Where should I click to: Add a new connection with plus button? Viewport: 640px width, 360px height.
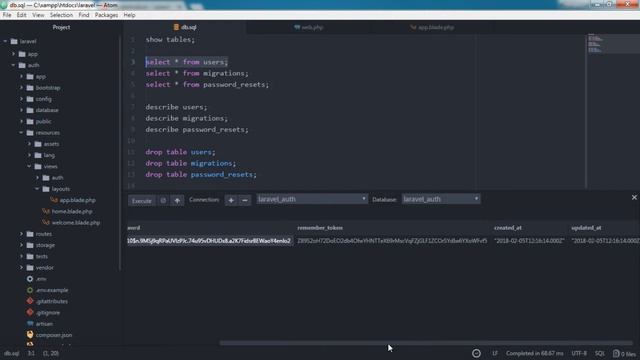231,200
